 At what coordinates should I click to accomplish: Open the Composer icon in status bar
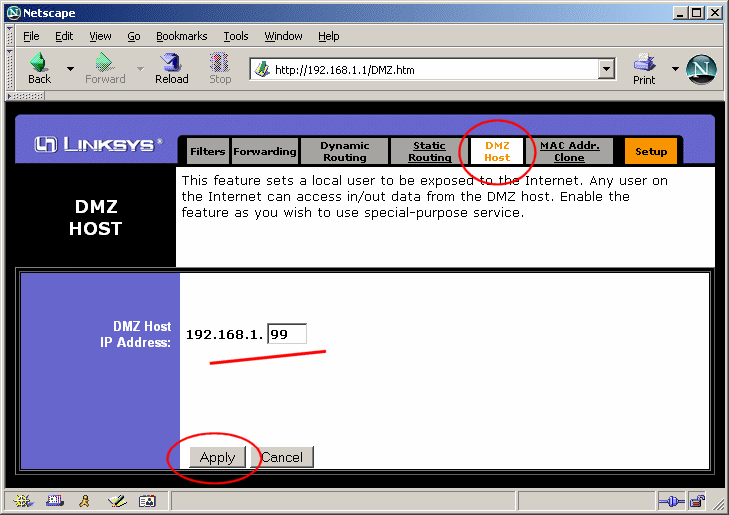117,501
